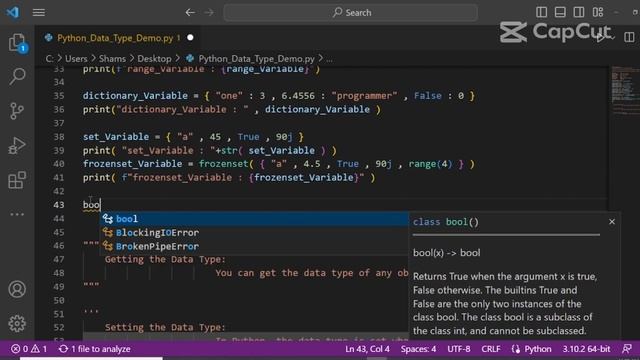Run the Python file with play button
The image size is (640, 360).
tap(600, 38)
